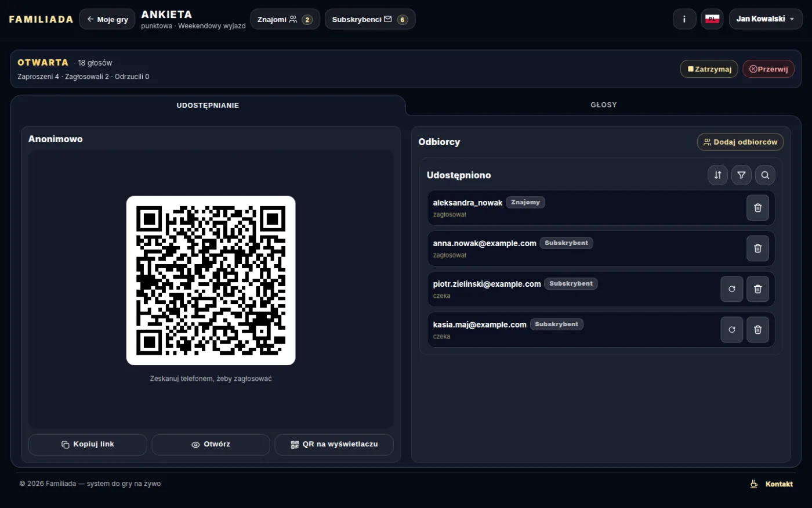Image resolution: width=812 pixels, height=508 pixels.
Task: Click the Odbiorcy heading
Action: (439, 142)
